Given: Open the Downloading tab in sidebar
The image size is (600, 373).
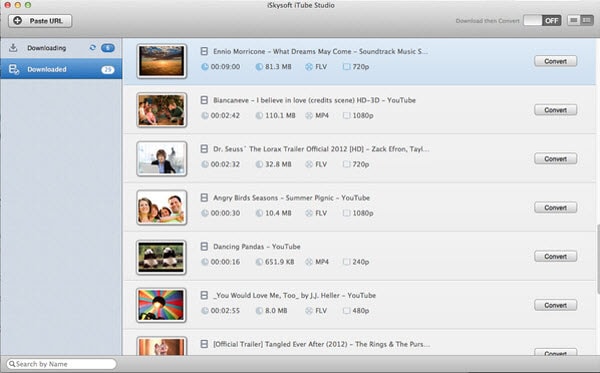Looking at the screenshot, I should (61, 48).
